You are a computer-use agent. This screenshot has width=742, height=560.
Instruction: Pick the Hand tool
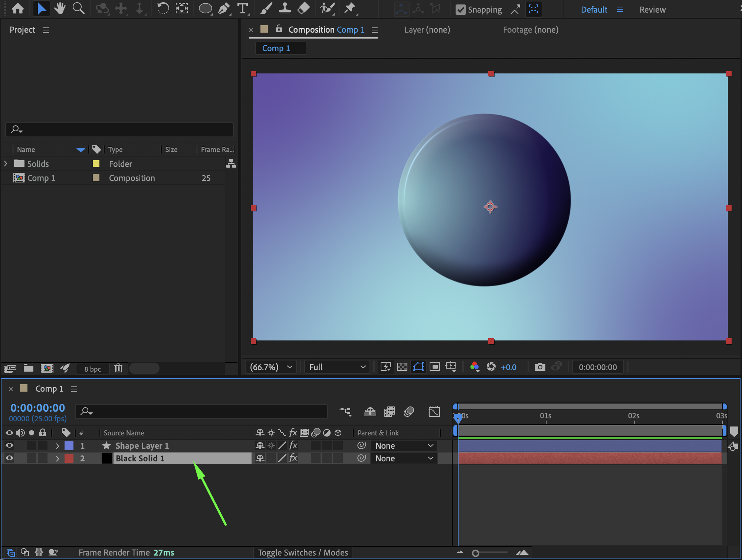click(59, 9)
